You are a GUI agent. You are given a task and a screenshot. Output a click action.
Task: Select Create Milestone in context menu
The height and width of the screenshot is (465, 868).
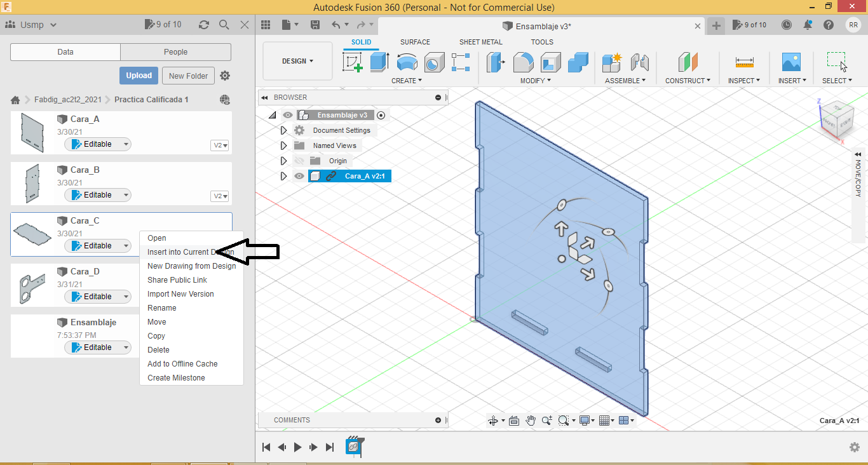click(176, 378)
